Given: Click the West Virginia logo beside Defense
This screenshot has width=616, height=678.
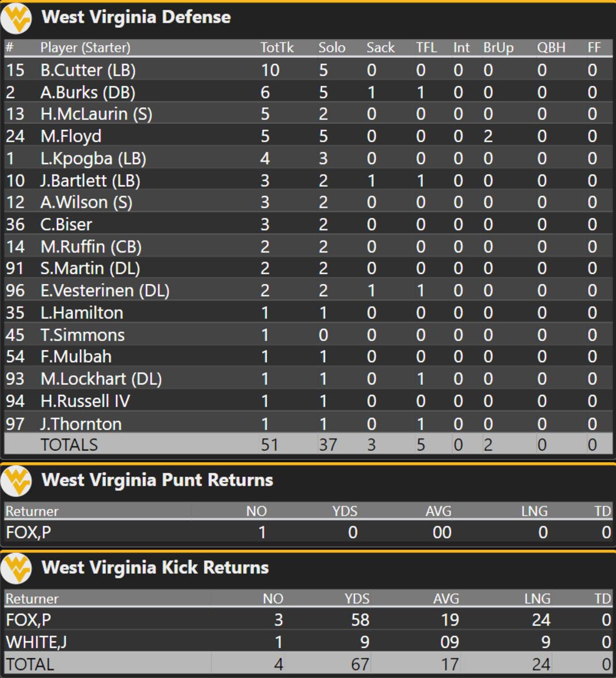Looking at the screenshot, I should point(16,18).
